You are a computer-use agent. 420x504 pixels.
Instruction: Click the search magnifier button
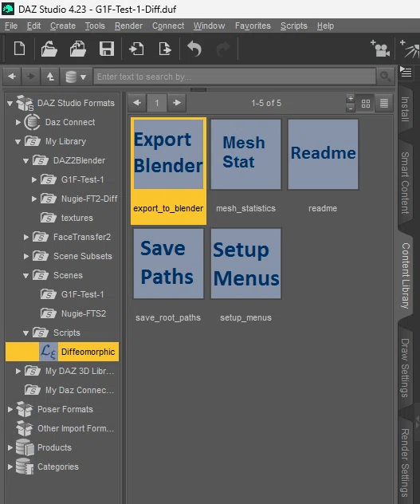[385, 77]
